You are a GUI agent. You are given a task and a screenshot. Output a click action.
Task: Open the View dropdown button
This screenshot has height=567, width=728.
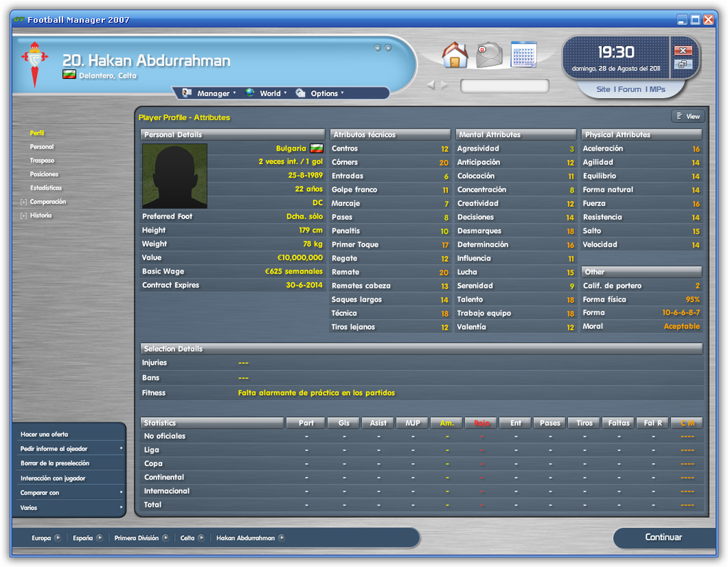688,117
